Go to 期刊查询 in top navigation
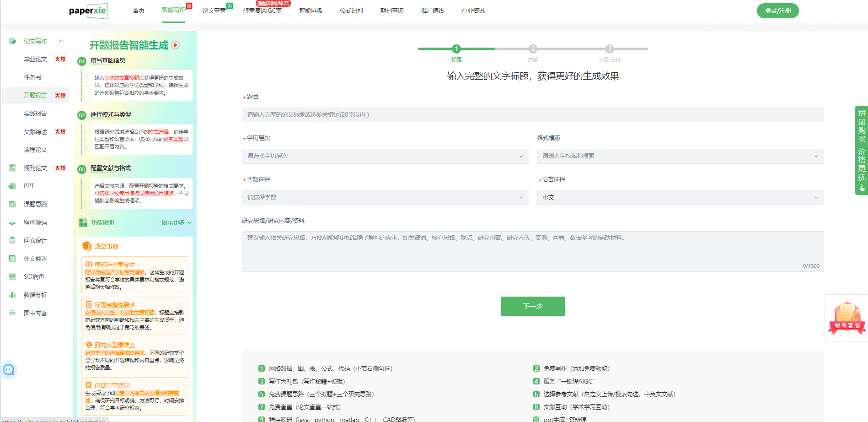This screenshot has height=422, width=868. (x=391, y=11)
